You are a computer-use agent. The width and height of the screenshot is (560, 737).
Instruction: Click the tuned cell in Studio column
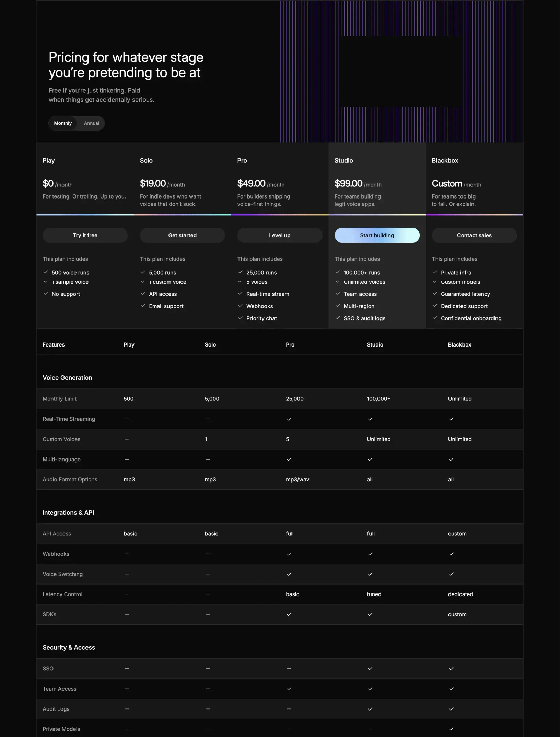coord(374,594)
